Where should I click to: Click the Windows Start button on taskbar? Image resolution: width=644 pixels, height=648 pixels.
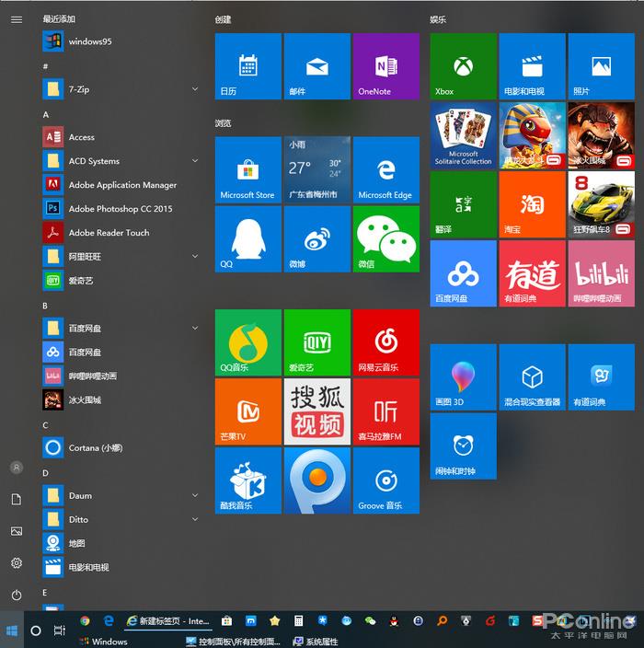[12, 631]
